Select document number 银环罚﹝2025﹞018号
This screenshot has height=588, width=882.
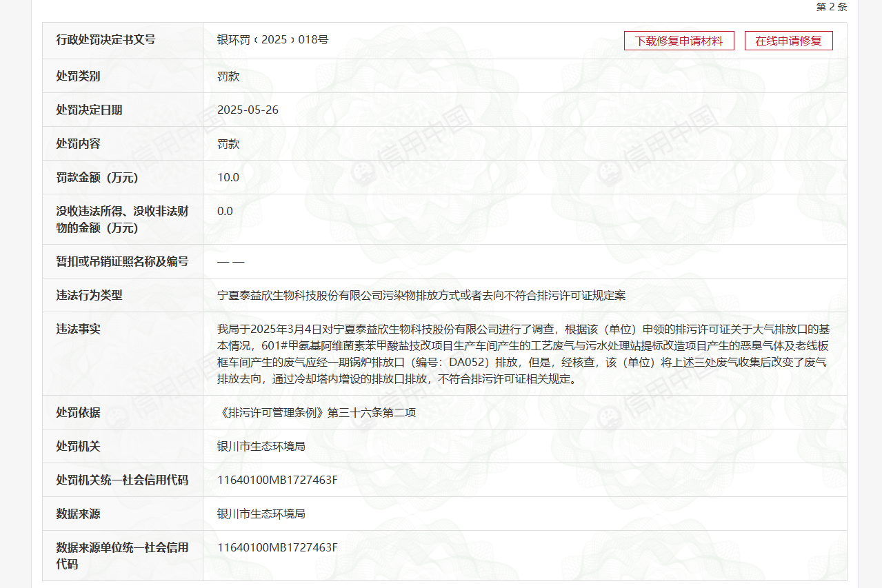(x=273, y=40)
